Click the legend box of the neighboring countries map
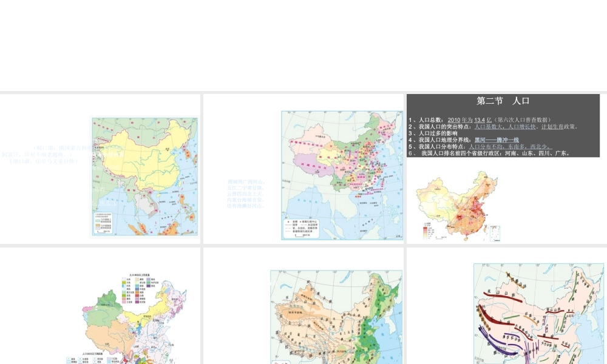 click(103, 223)
